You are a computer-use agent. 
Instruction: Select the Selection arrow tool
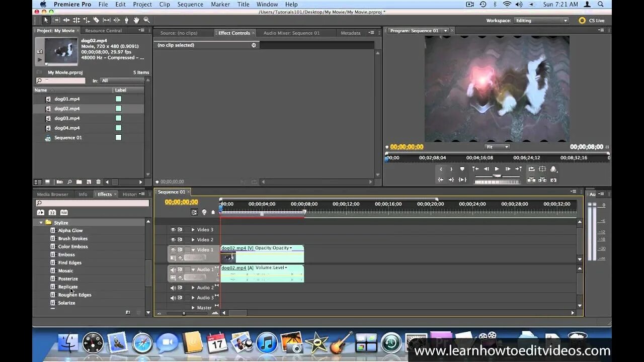(x=46, y=20)
